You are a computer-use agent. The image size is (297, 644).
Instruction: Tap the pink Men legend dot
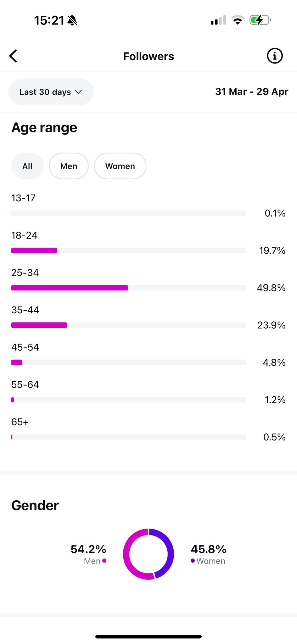coord(104,560)
